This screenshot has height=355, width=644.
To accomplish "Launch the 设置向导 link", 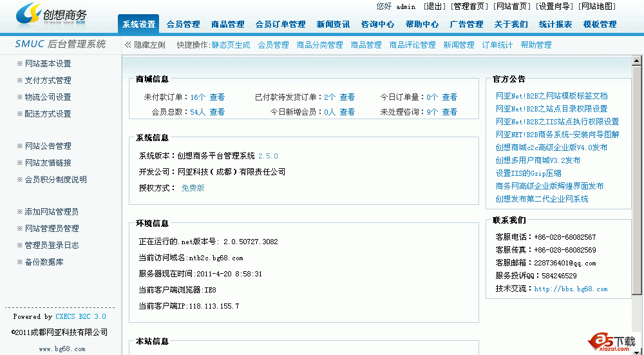I will coord(555,6).
